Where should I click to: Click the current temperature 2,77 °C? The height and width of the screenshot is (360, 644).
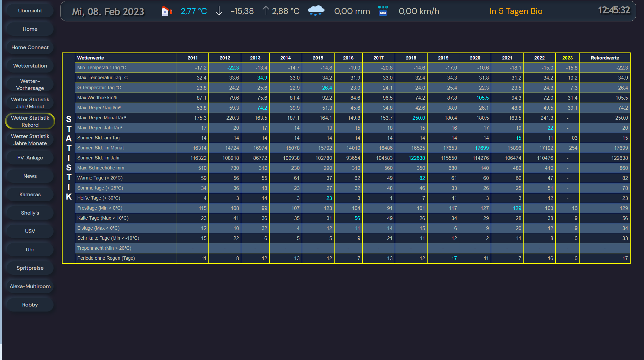(194, 11)
